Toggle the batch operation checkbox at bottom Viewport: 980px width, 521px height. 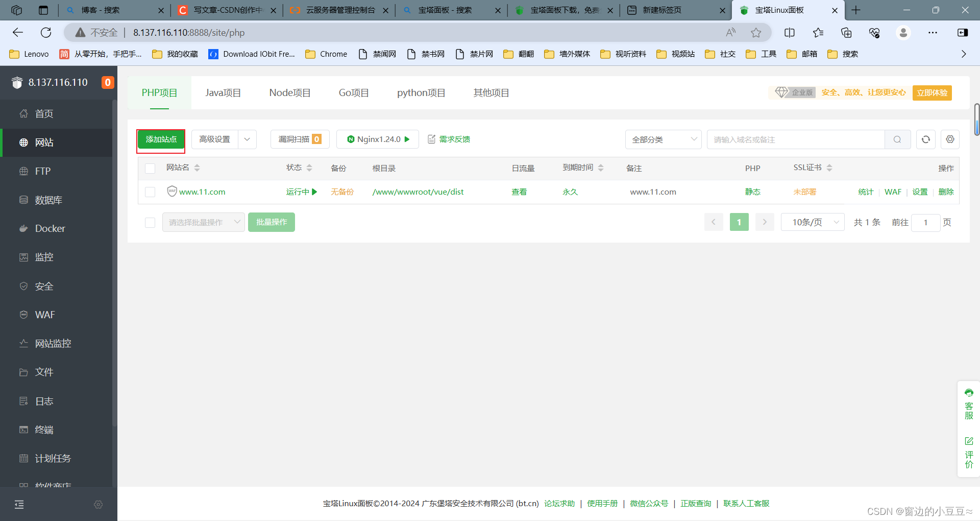pos(150,222)
